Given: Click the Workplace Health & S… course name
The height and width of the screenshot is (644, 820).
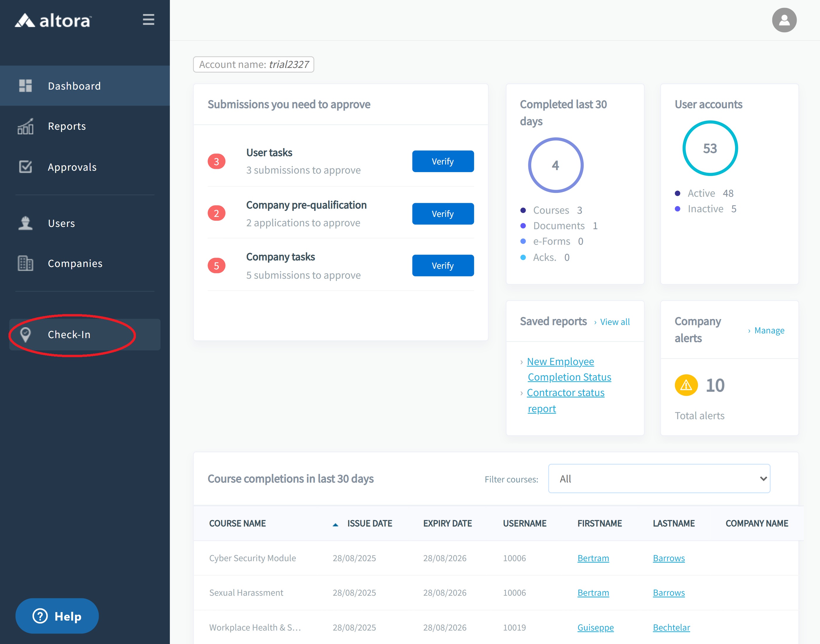Looking at the screenshot, I should point(255,627).
